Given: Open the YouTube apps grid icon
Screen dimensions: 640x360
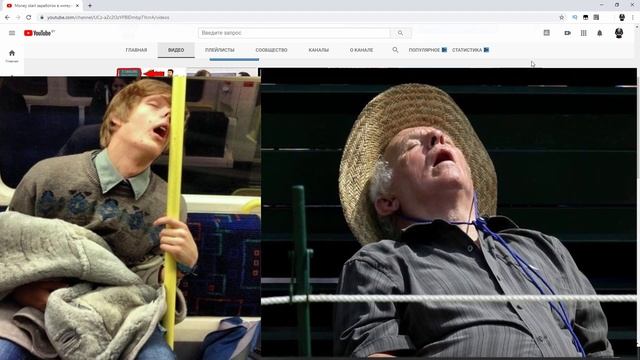Looking at the screenshot, I should click(x=584, y=33).
